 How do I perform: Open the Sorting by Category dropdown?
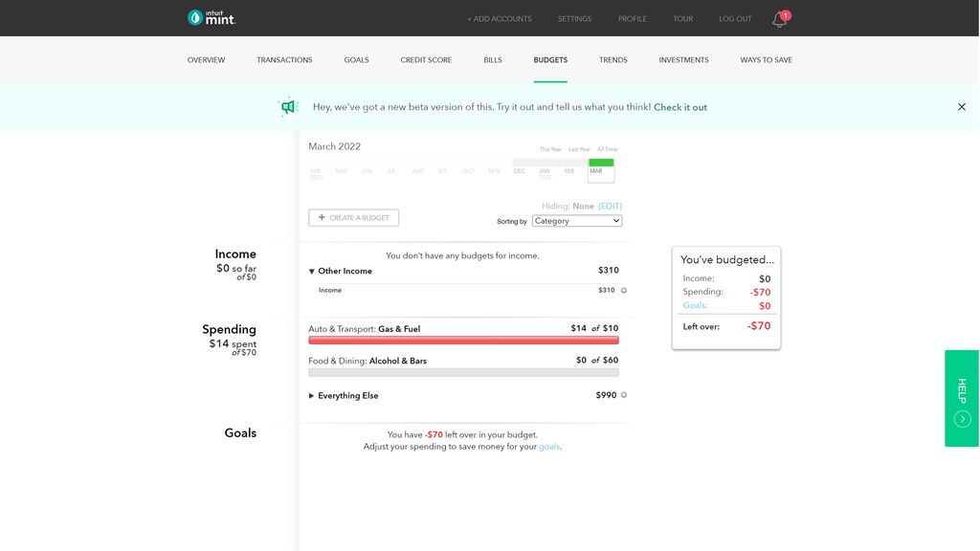(577, 221)
